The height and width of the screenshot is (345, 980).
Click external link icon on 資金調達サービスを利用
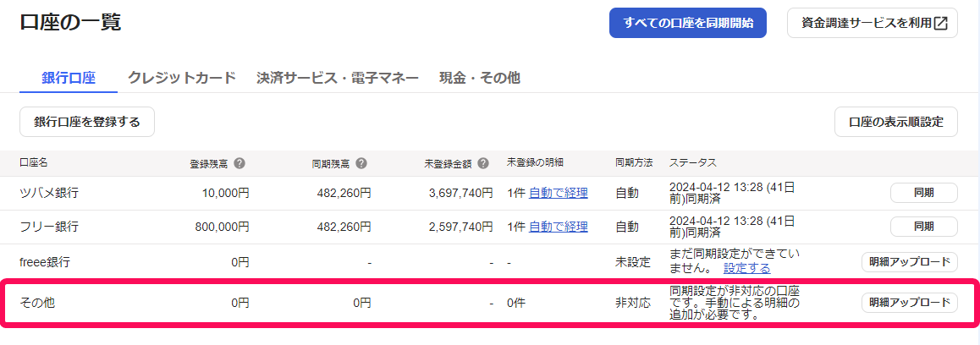point(940,23)
